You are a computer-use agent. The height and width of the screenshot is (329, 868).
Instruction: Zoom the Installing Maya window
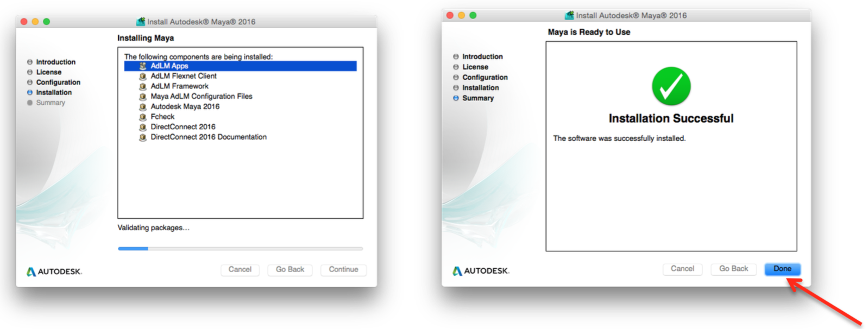pos(47,22)
